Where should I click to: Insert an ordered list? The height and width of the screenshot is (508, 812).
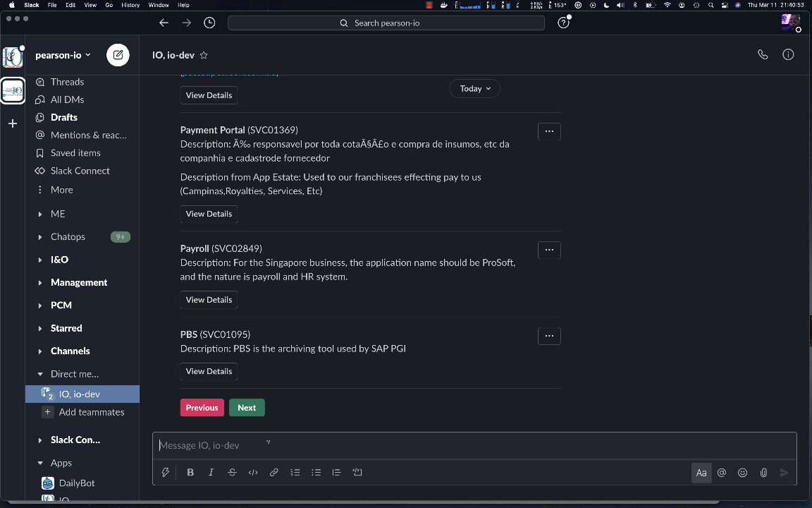(x=295, y=472)
